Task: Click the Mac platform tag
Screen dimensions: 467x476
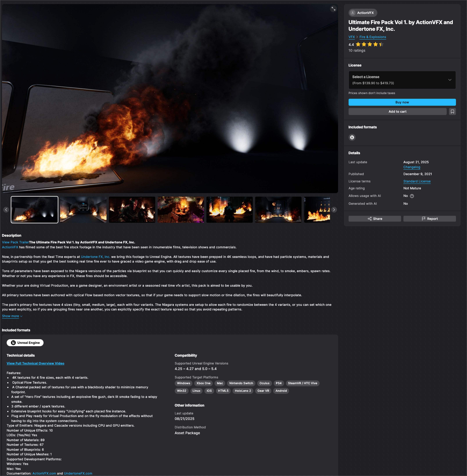Action: [220, 383]
